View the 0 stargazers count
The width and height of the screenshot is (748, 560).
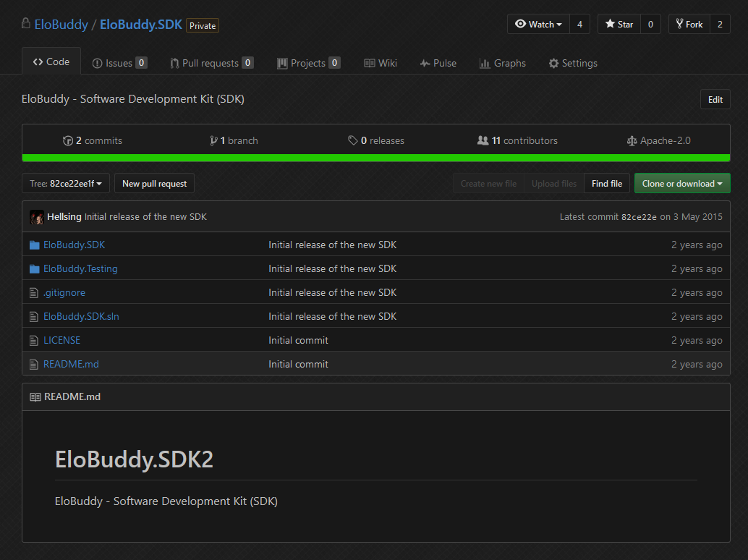click(650, 25)
